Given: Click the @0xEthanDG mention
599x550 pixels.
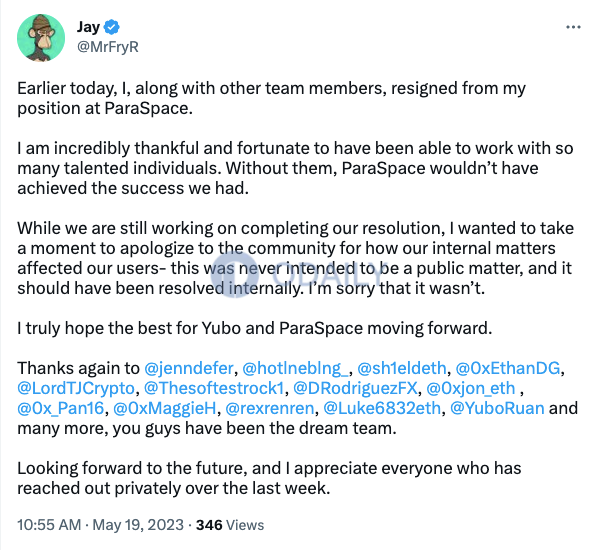Looking at the screenshot, I should pos(508,368).
